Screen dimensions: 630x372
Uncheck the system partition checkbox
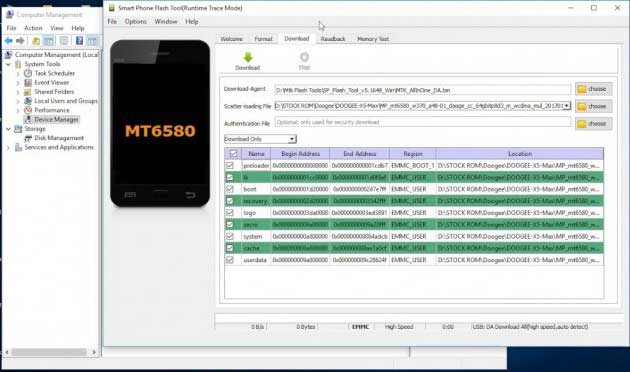[x=230, y=236]
